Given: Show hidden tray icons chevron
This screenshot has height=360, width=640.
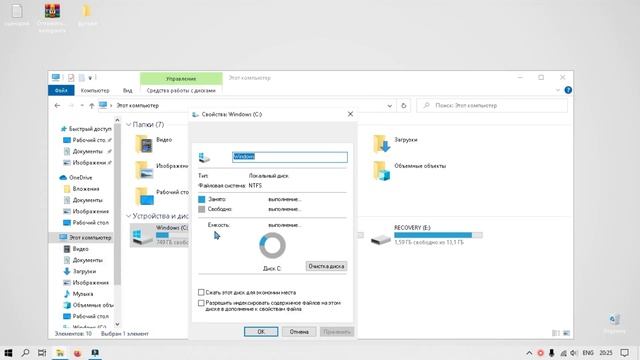Looking at the screenshot, I should click(529, 353).
